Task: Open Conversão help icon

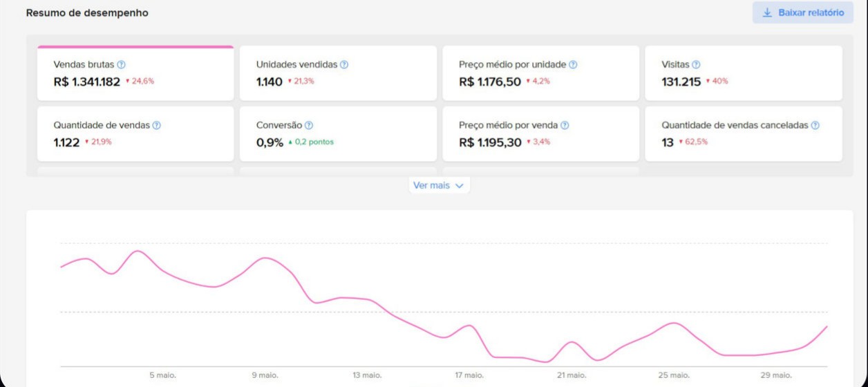Action: point(309,125)
